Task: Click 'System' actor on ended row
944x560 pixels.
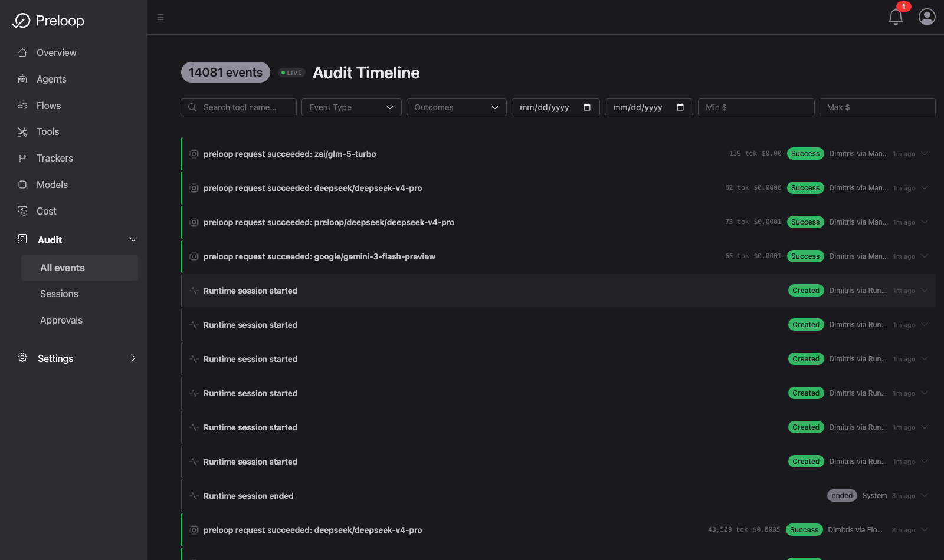Action: pos(874,496)
